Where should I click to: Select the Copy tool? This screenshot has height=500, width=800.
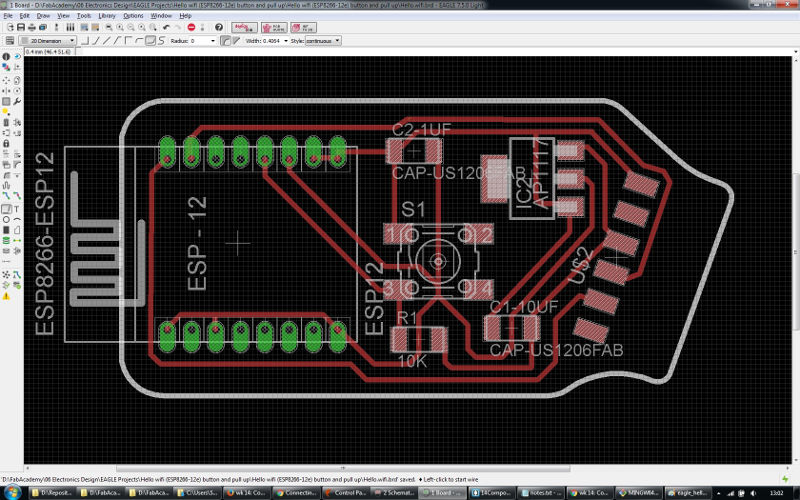tap(17, 80)
